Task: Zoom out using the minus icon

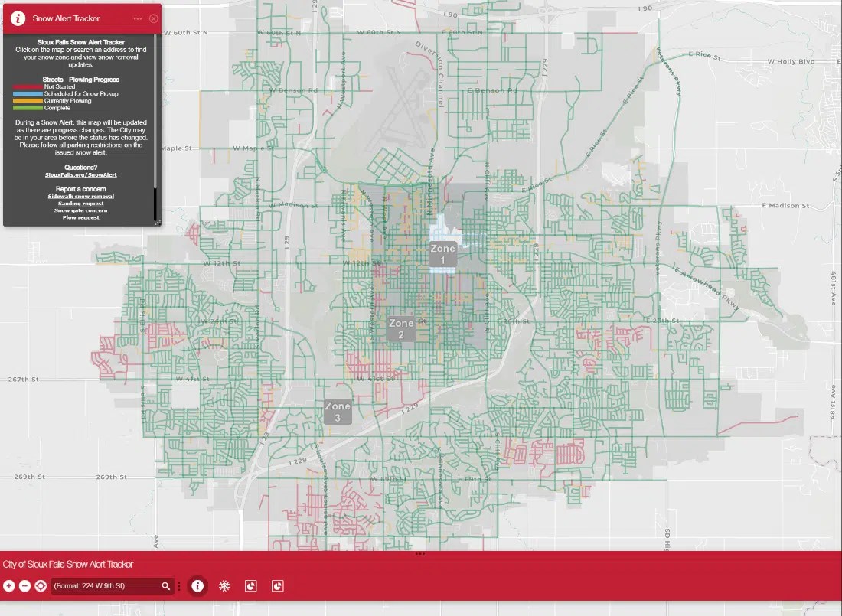Action: [x=24, y=586]
